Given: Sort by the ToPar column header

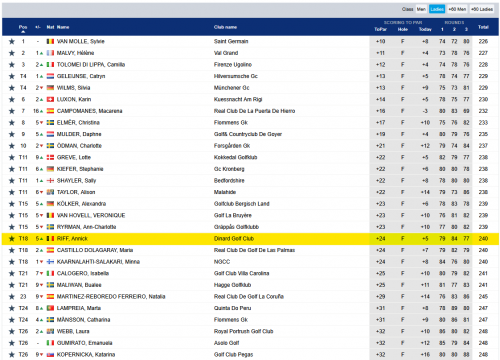Looking at the screenshot, I should 380,29.
